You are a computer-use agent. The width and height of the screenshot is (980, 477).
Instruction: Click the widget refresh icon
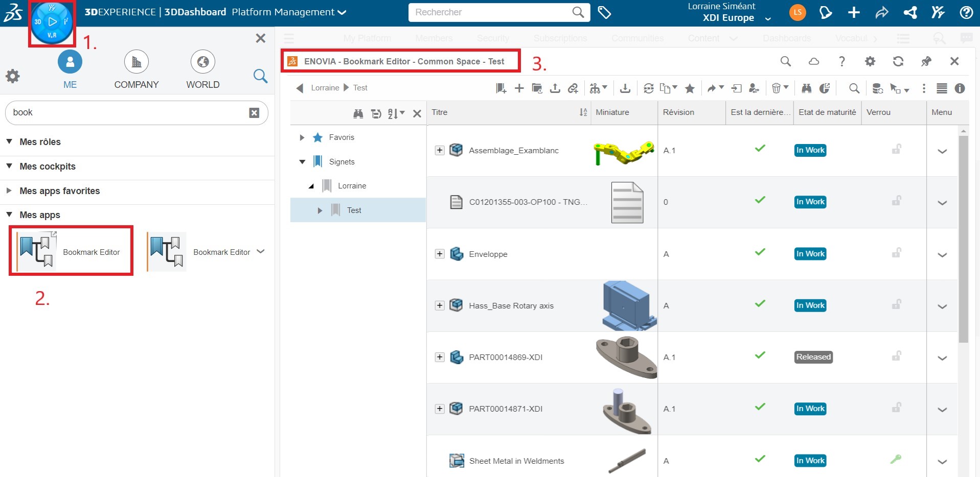point(898,61)
